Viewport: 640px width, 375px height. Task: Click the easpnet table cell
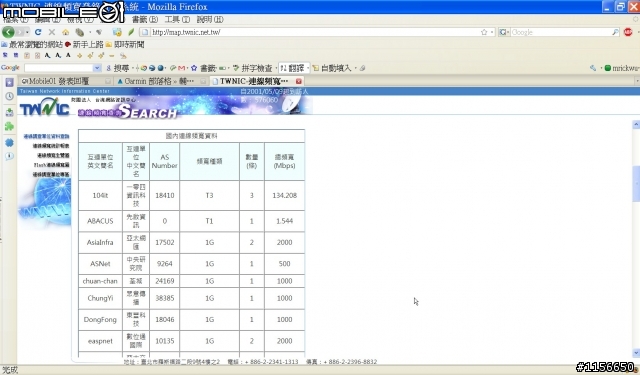tap(100, 341)
